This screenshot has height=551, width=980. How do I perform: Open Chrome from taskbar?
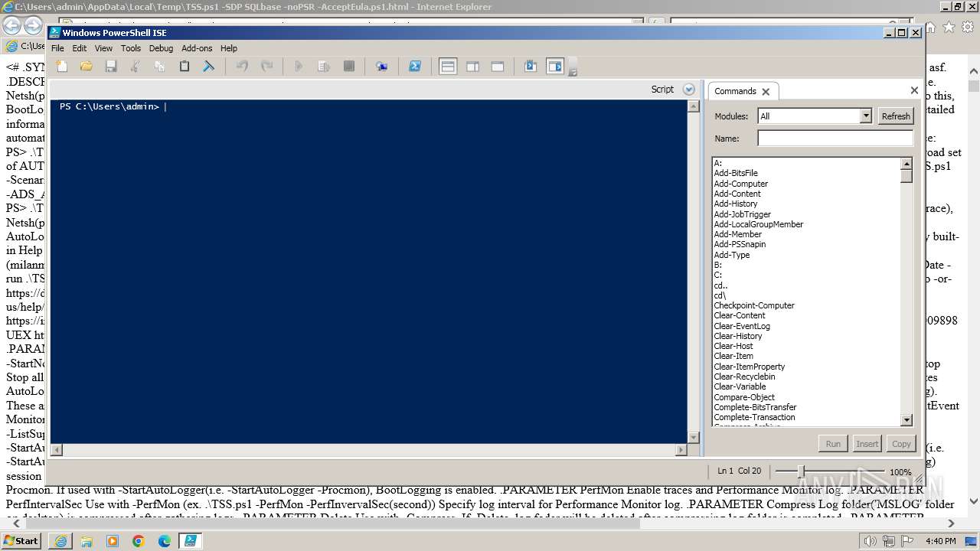pos(138,541)
